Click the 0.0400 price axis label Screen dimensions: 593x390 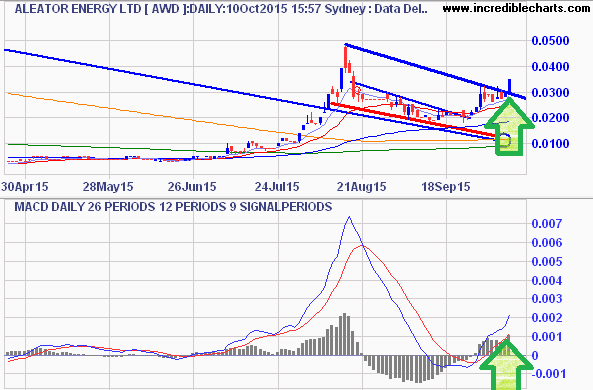550,67
